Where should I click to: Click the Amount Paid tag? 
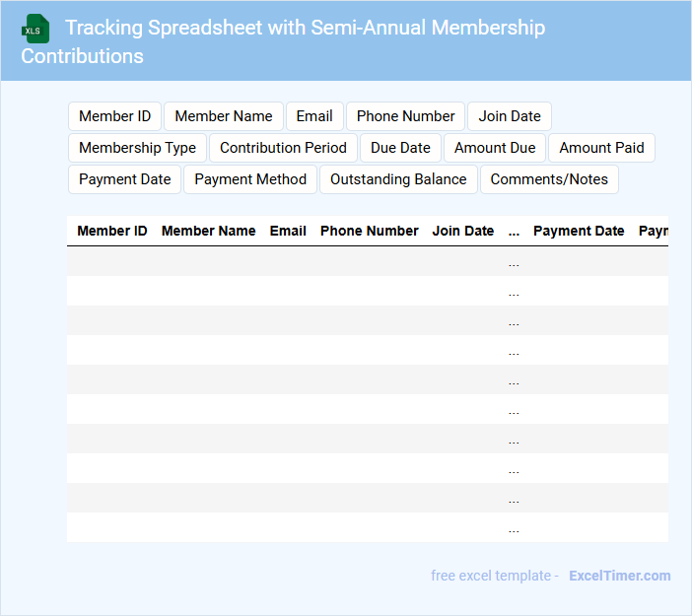pos(601,148)
